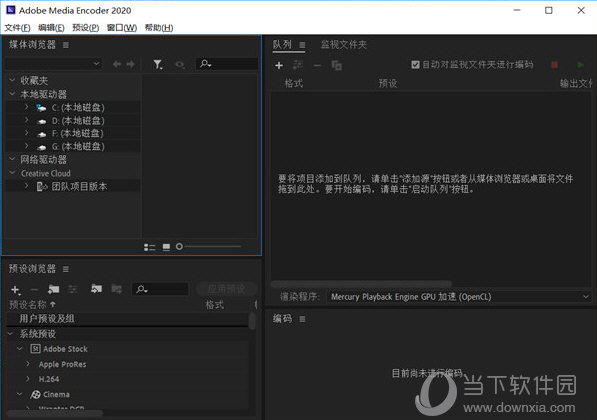Click the Media Browser search field

point(227,64)
